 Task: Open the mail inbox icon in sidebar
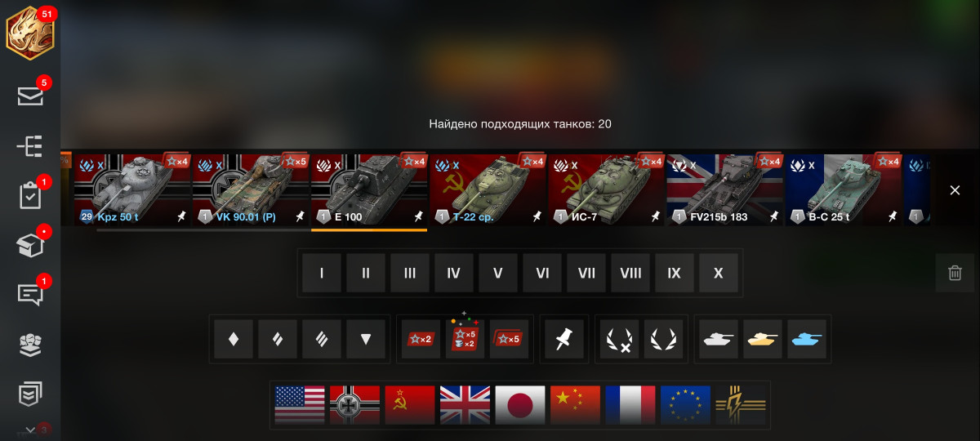tap(30, 96)
